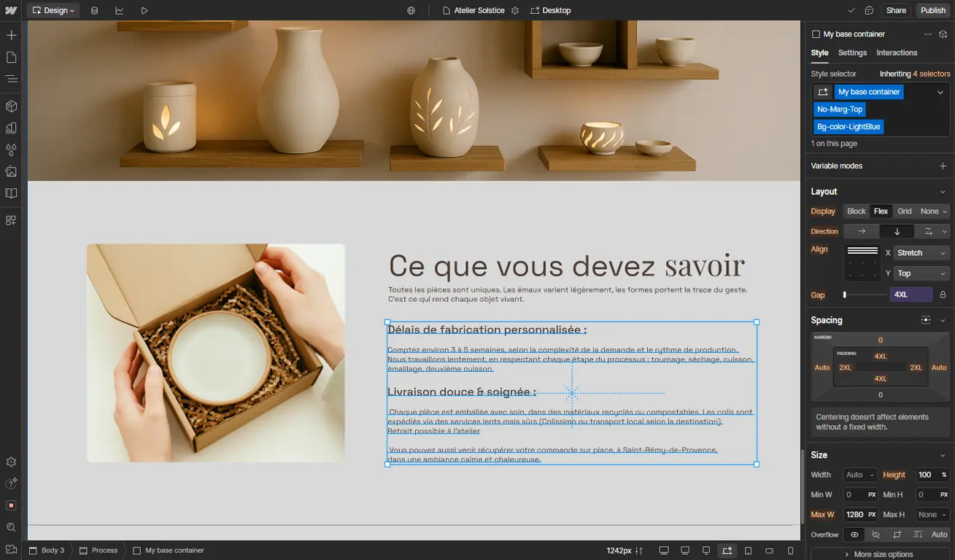Open page settings gear next to Atelier Solstice
The width and height of the screenshot is (955, 560).
[x=515, y=10]
